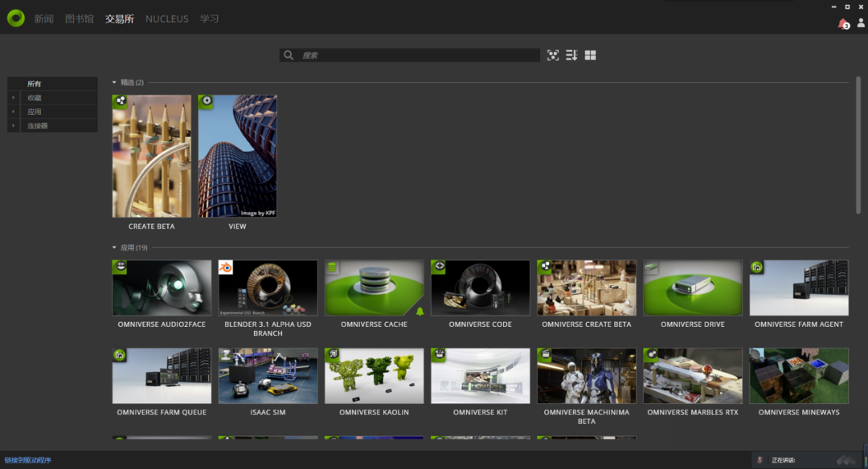Open the Create Beta featured thumbnail
Image resolution: width=868 pixels, height=469 pixels.
pos(152,156)
